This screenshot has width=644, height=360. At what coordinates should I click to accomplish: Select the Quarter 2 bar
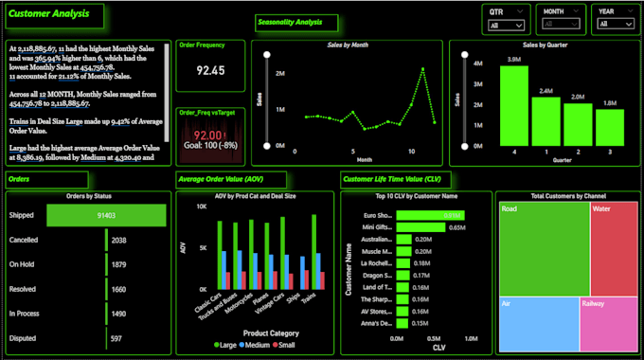coord(578,124)
